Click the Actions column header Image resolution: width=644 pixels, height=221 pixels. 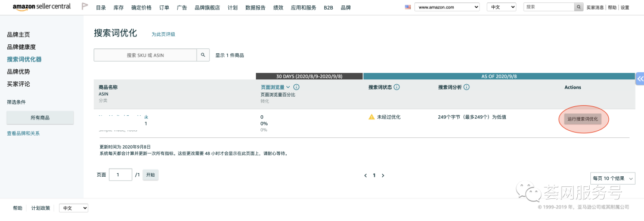(x=572, y=87)
